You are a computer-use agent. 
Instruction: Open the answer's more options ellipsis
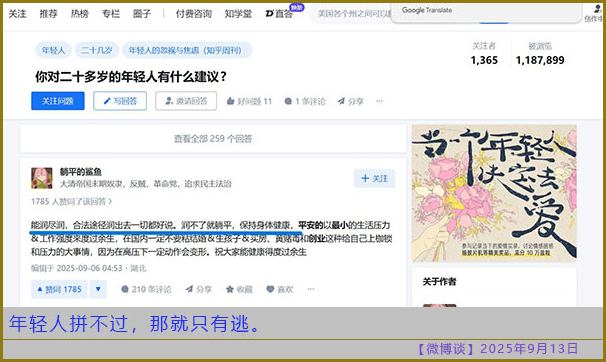(311, 289)
